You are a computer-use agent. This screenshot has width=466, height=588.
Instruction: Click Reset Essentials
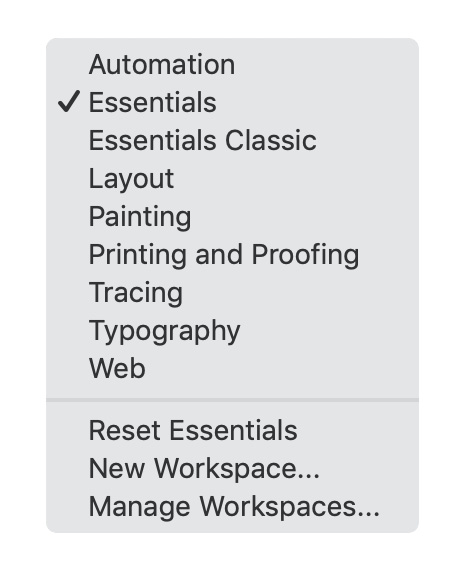point(232,430)
